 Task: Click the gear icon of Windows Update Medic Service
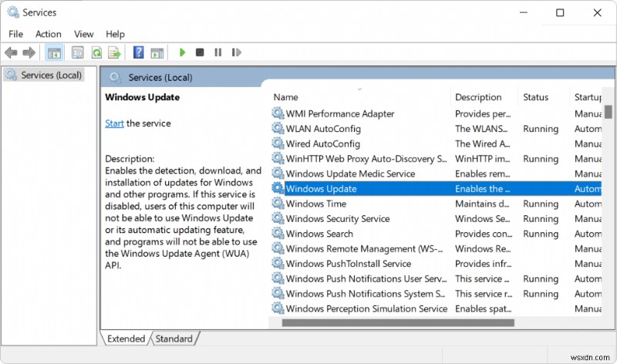click(x=278, y=174)
